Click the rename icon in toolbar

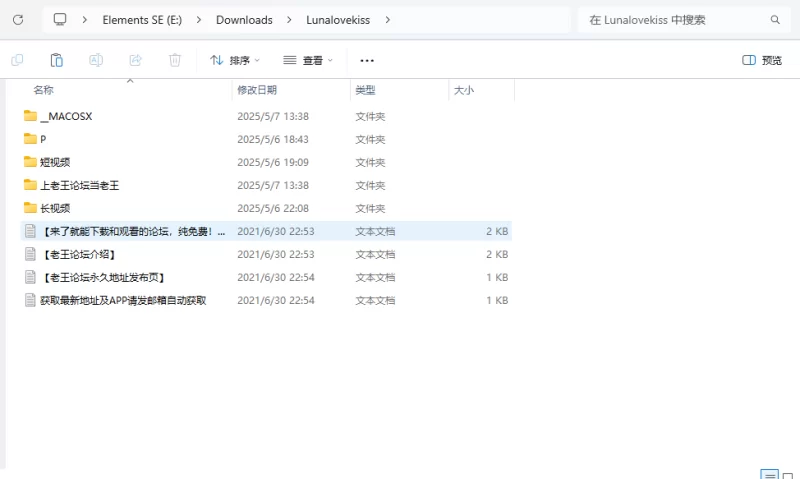coord(97,60)
